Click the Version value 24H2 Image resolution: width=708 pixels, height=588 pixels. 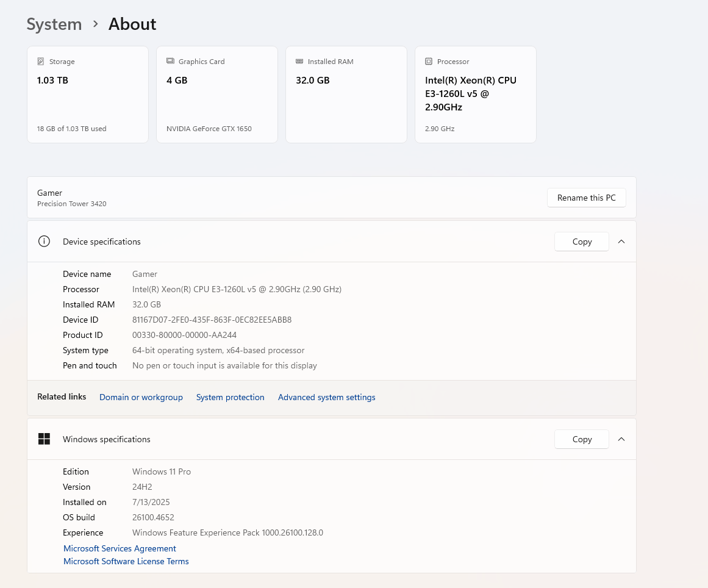141,487
